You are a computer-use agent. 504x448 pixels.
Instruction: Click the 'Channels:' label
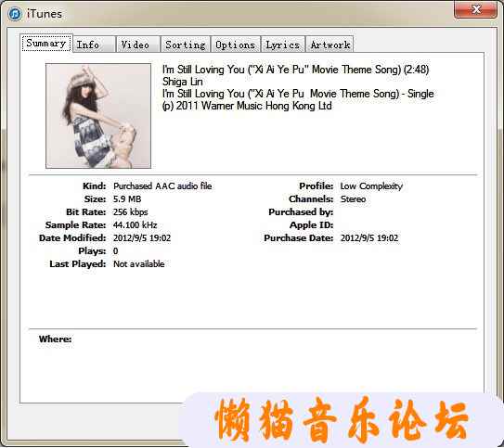pyautogui.click(x=311, y=199)
